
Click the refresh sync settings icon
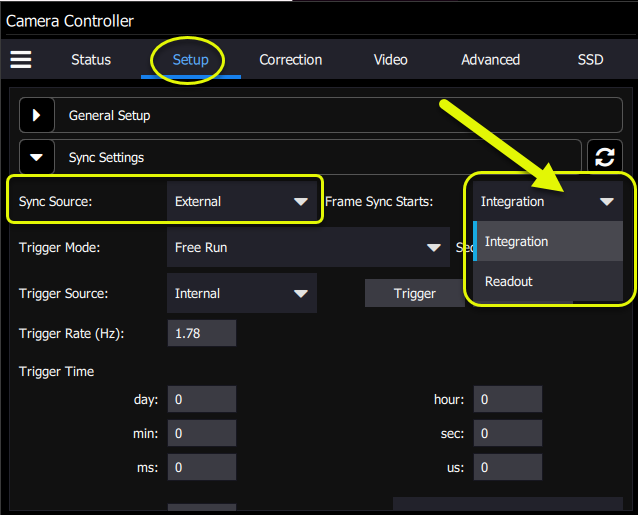point(604,157)
